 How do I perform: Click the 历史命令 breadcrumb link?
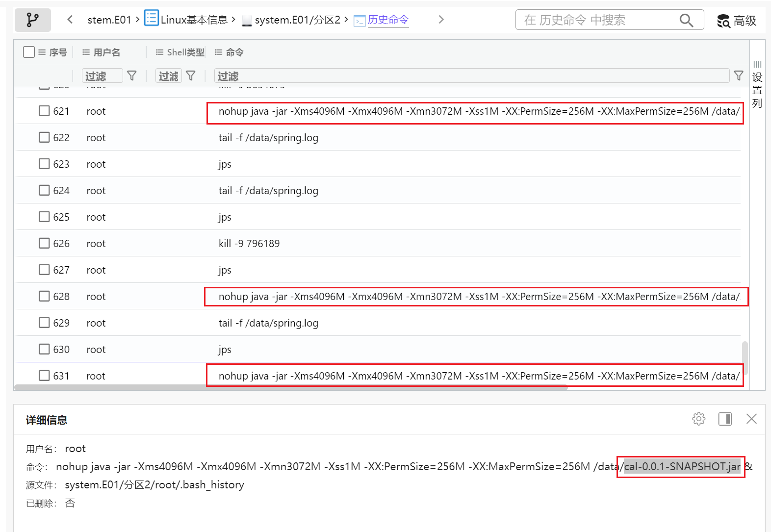tap(388, 20)
